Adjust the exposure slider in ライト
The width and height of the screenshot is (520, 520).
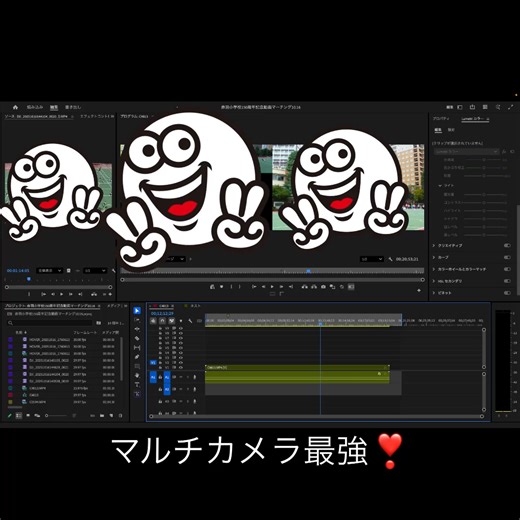484,194
